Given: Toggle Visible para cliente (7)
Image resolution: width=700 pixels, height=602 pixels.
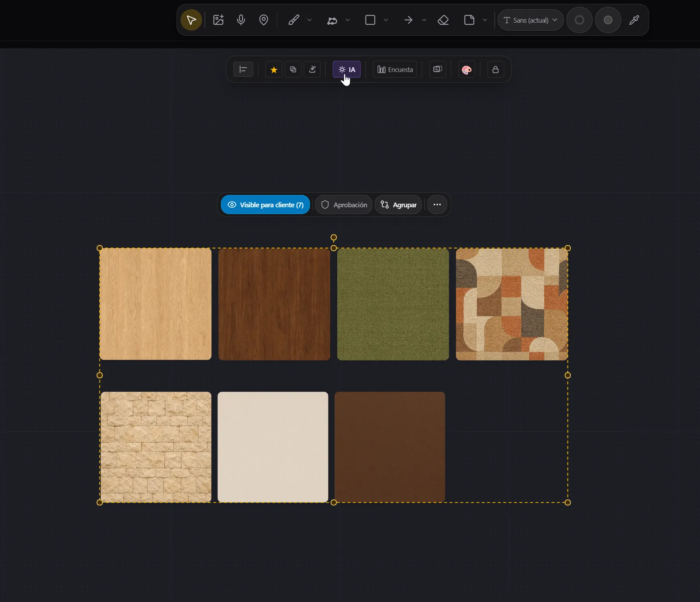Looking at the screenshot, I should (265, 205).
